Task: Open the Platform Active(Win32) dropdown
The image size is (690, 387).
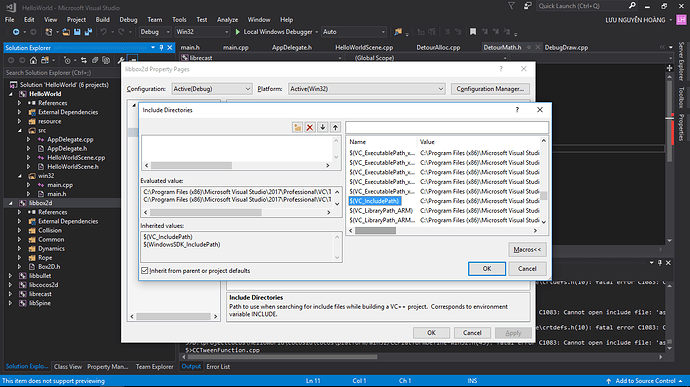Action: 367,89
